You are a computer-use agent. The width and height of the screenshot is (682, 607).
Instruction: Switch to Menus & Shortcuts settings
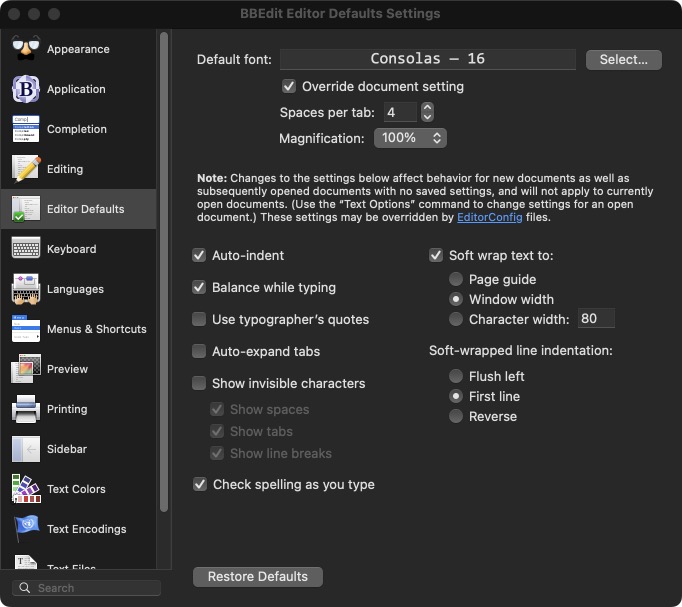pyautogui.click(x=96, y=329)
